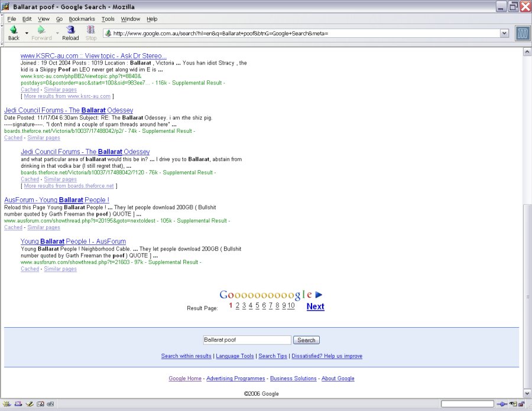The height and width of the screenshot is (411, 532).
Task: Click the Stop loading icon
Action: [x=90, y=30]
